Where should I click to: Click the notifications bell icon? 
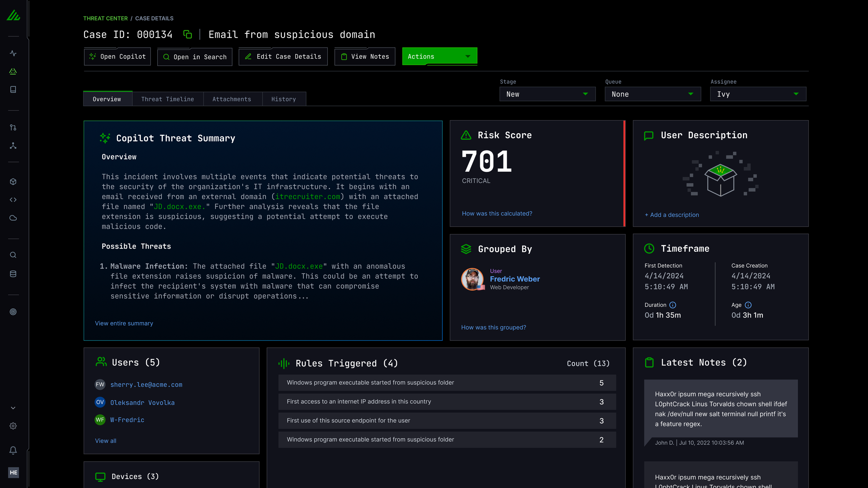(13, 451)
